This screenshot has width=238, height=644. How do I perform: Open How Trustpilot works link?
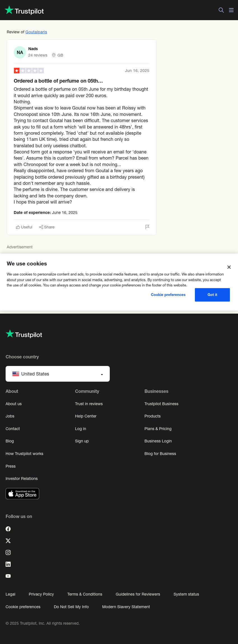(24, 454)
